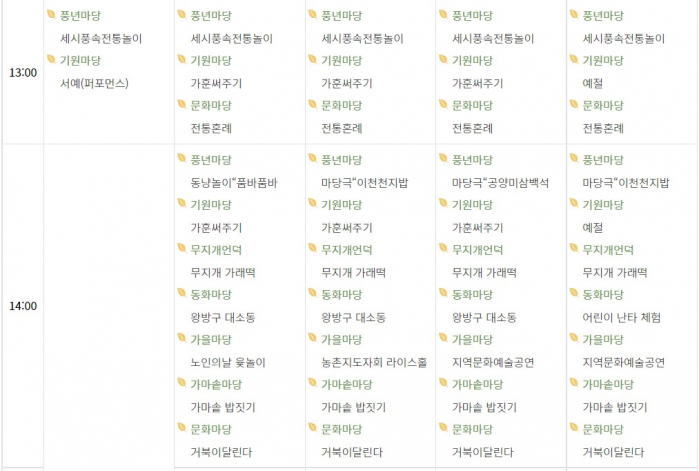Click 기원마당 heading above 서예(퍼포먼스)
Viewport: 699px width, 471px height.
tap(81, 60)
